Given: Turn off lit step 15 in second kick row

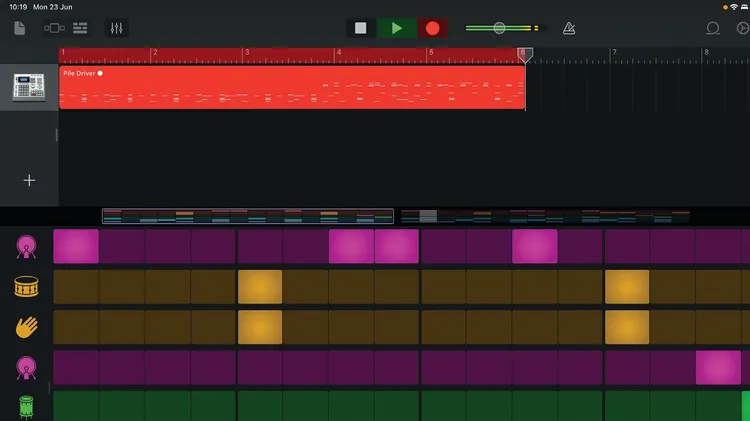Looking at the screenshot, I should [x=718, y=367].
